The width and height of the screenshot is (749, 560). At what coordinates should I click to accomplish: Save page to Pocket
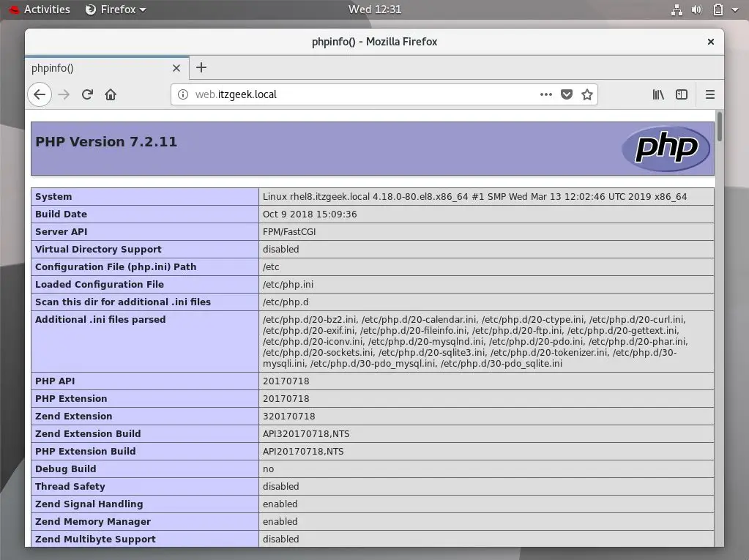point(567,94)
